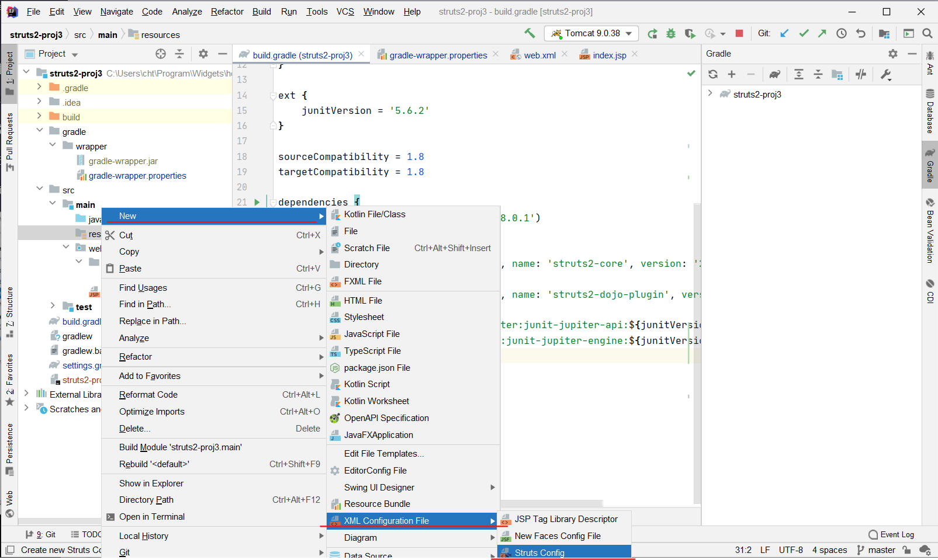The width and height of the screenshot is (938, 560).
Task: Run Tomcat with the rerun icon
Action: click(x=652, y=34)
